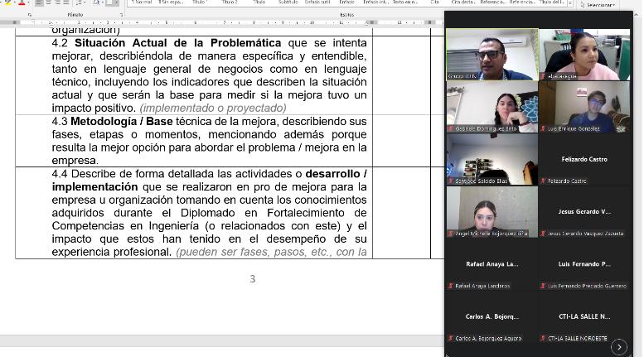This screenshot has height=357, width=644.
Task: Click the horizontal ruler in Word
Action: [222, 22]
